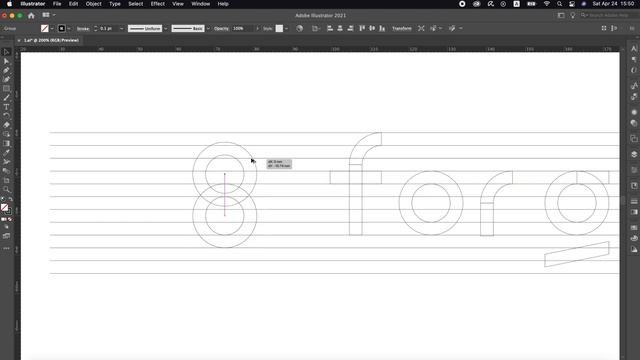The height and width of the screenshot is (360, 640).
Task: Click the Arrange Documents icon
Action: pos(46,15)
